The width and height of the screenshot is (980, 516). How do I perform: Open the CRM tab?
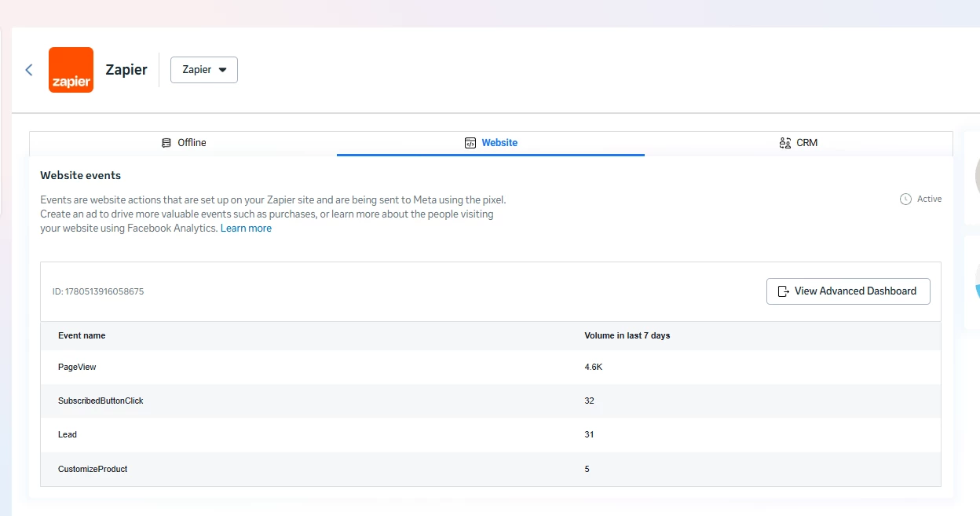tap(799, 143)
